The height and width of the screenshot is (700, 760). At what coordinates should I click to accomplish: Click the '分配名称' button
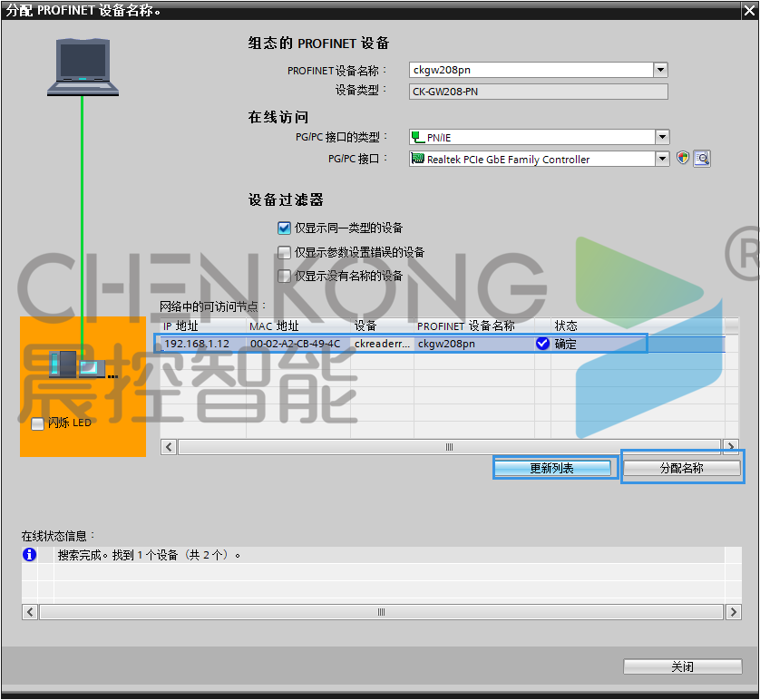click(682, 468)
